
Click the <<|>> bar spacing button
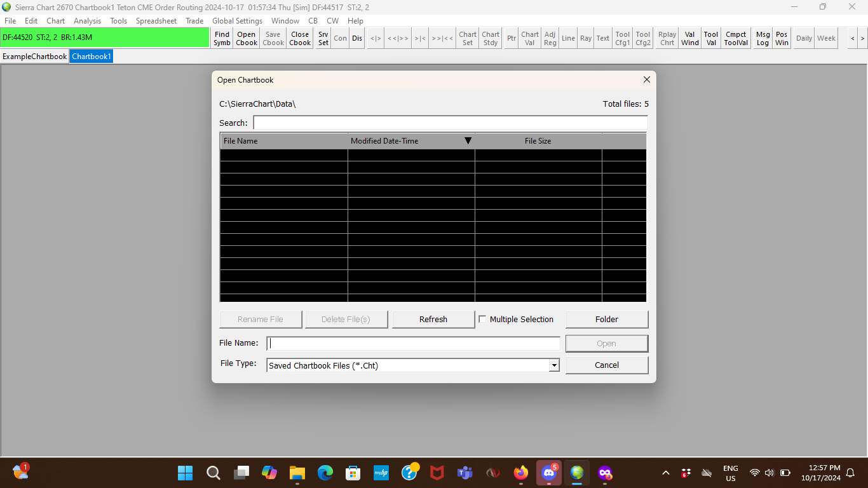tap(398, 38)
